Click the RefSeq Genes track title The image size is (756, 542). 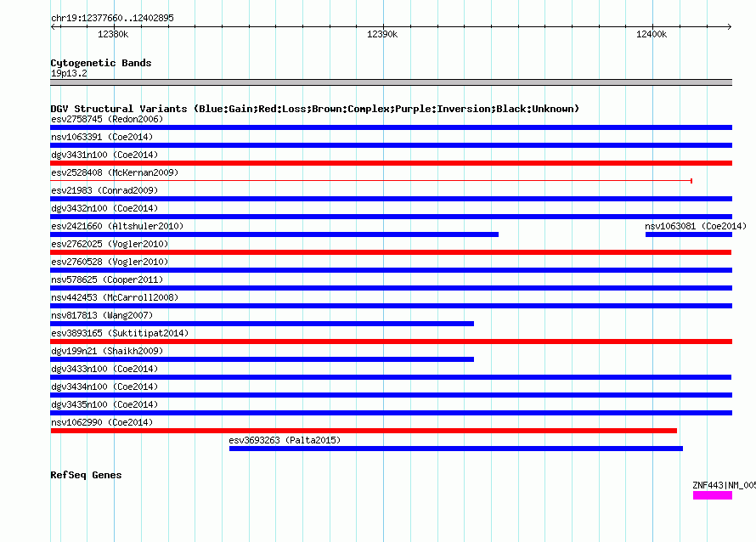click(86, 475)
